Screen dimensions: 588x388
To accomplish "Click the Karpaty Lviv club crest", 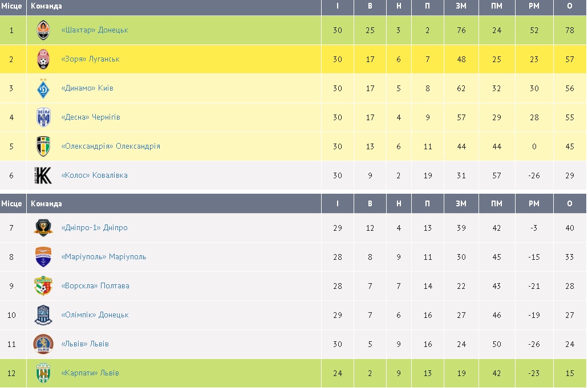I will pyautogui.click(x=43, y=373).
